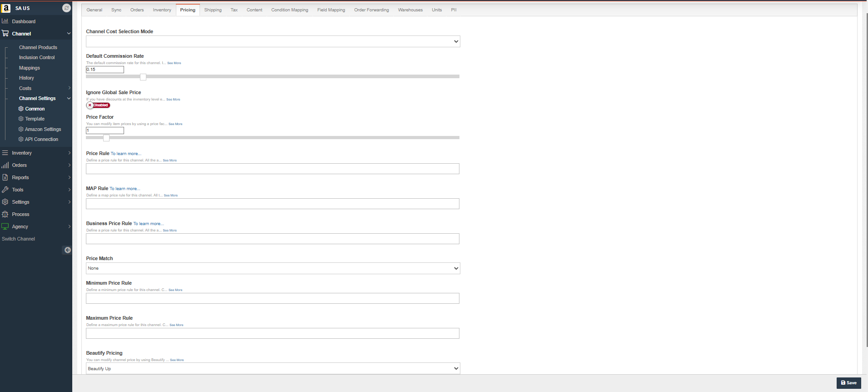Toggle Ignore Global Sale Price switch
Viewport: 868px width, 392px height.
(98, 105)
